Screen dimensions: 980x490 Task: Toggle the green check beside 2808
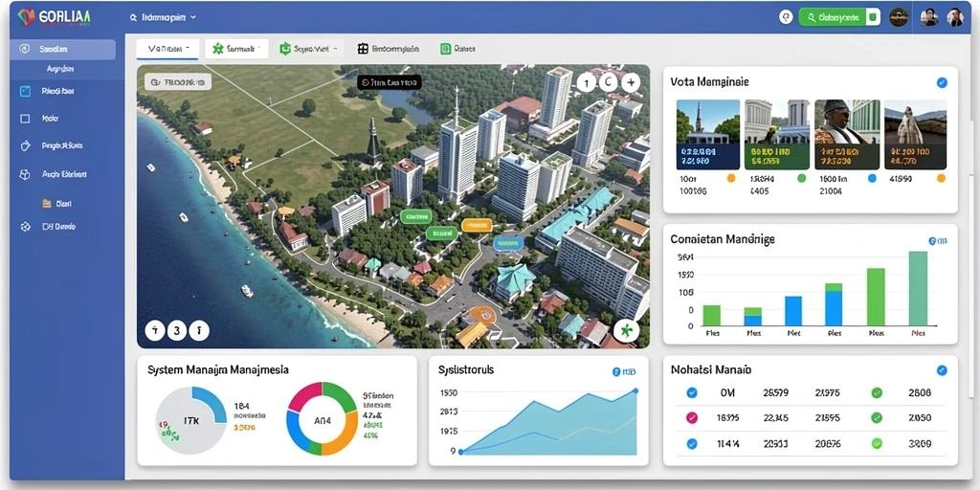tap(877, 393)
